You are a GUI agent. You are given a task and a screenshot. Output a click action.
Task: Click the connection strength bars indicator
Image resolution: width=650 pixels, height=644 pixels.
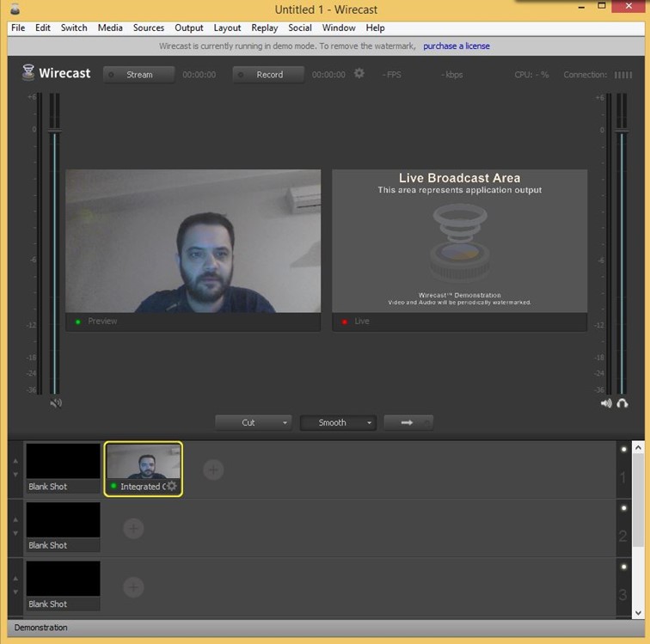click(623, 75)
